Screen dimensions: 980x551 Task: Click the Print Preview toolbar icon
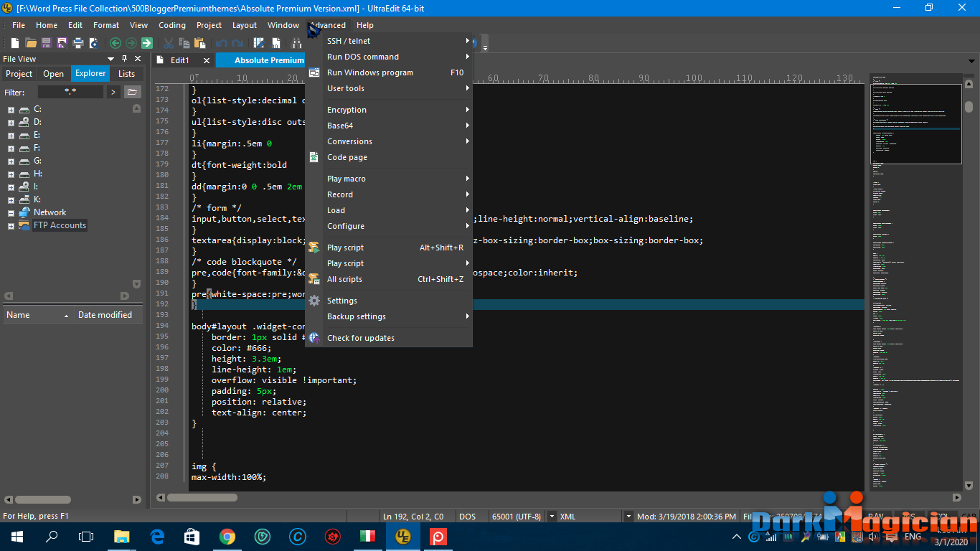click(93, 43)
